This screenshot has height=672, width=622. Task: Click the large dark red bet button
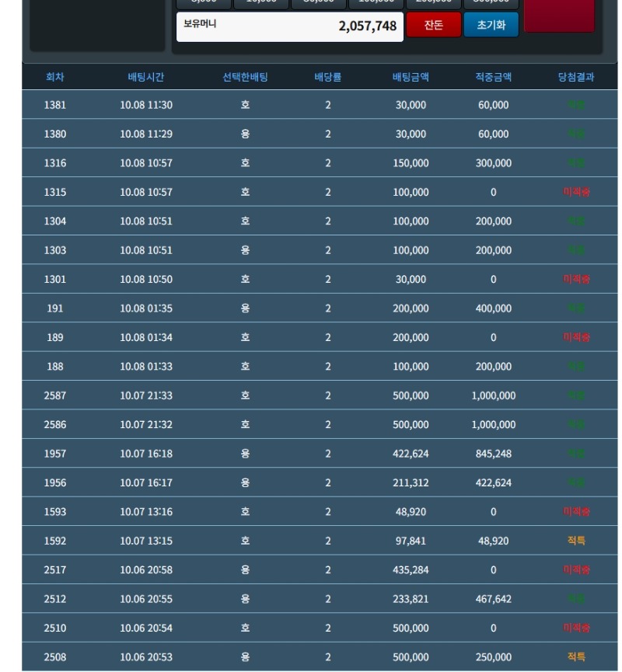pos(559,14)
